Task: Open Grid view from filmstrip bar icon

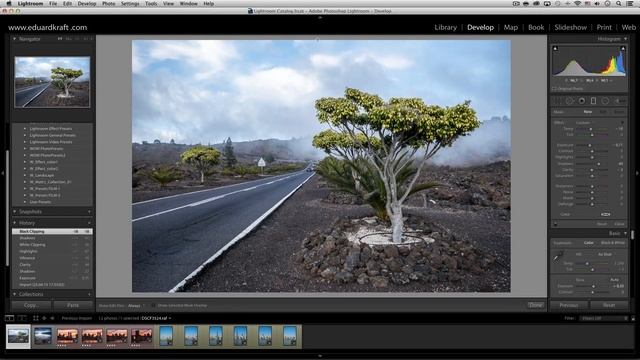Action: (x=36, y=318)
